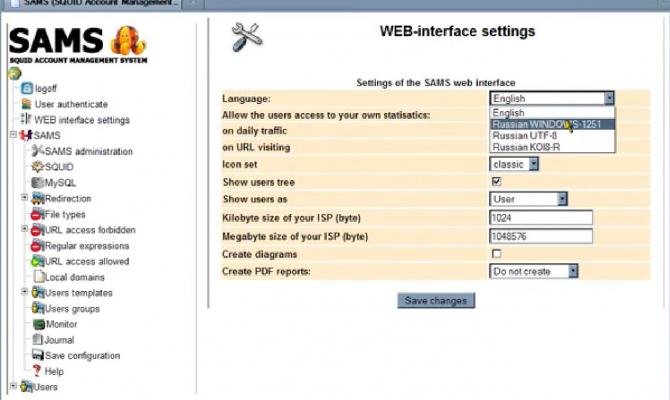The image size is (670, 400).
Task: Open the SQUID tree item
Action: pos(59,167)
